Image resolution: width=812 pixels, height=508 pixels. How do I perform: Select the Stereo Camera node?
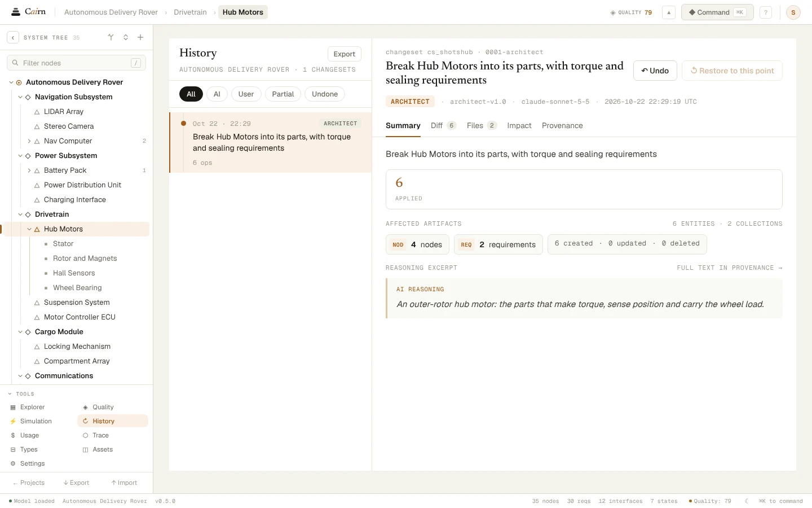[x=69, y=126]
